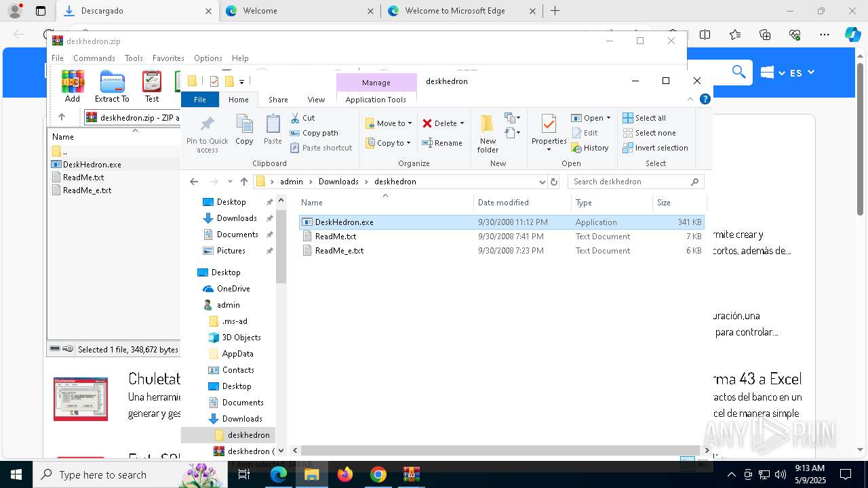Open Edge favorites star icon
Image resolution: width=868 pixels, height=488 pixels.
click(735, 35)
